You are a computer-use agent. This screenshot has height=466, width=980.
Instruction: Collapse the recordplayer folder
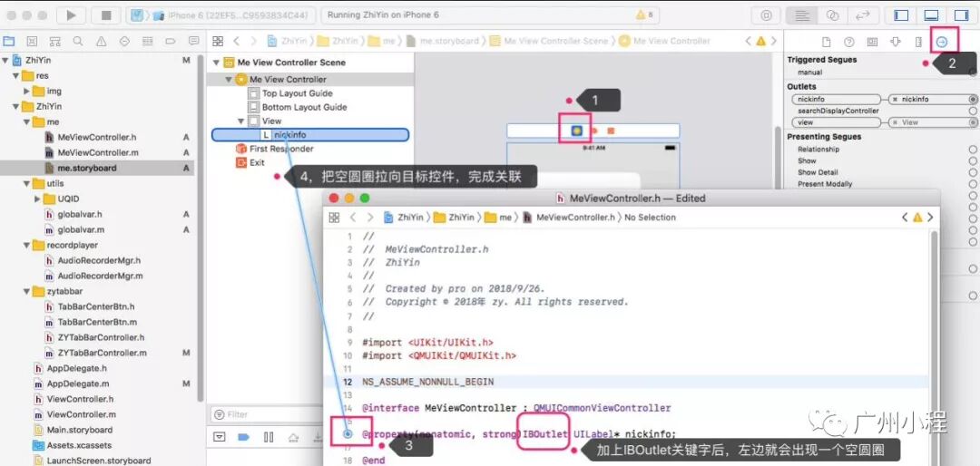coord(27,246)
